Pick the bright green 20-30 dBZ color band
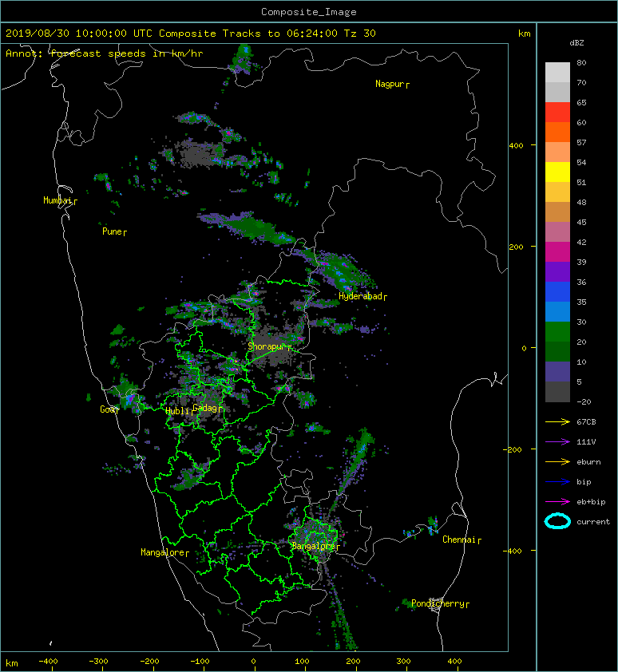This screenshot has width=618, height=672. coord(557,332)
